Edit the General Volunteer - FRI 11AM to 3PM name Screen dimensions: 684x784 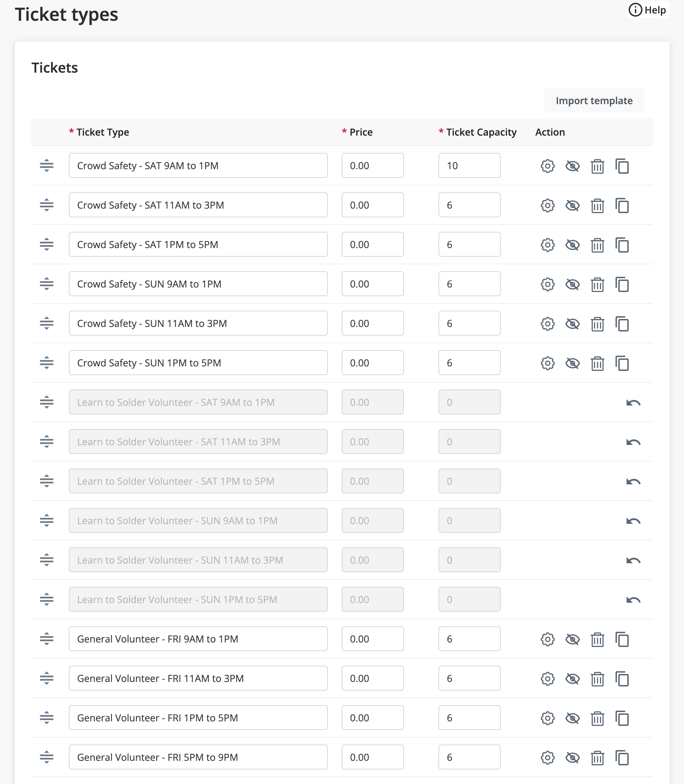(198, 678)
